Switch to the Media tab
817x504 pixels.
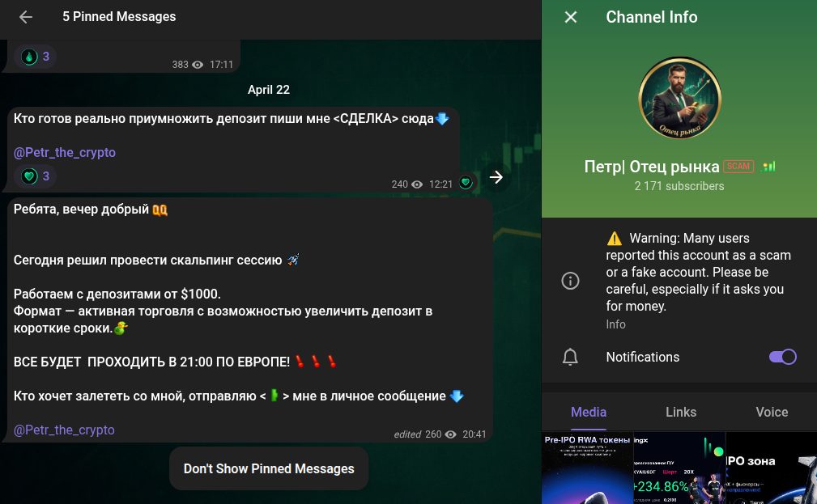589,412
